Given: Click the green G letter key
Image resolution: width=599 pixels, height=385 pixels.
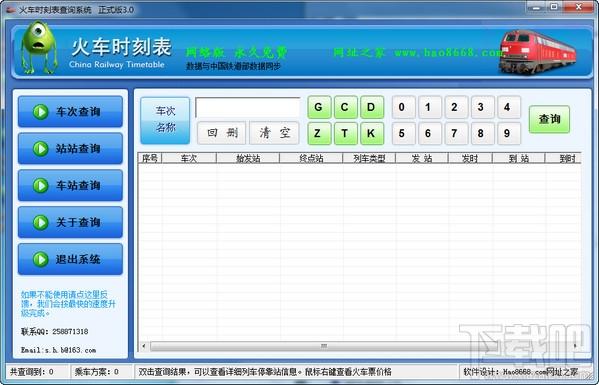Looking at the screenshot, I should tap(319, 107).
